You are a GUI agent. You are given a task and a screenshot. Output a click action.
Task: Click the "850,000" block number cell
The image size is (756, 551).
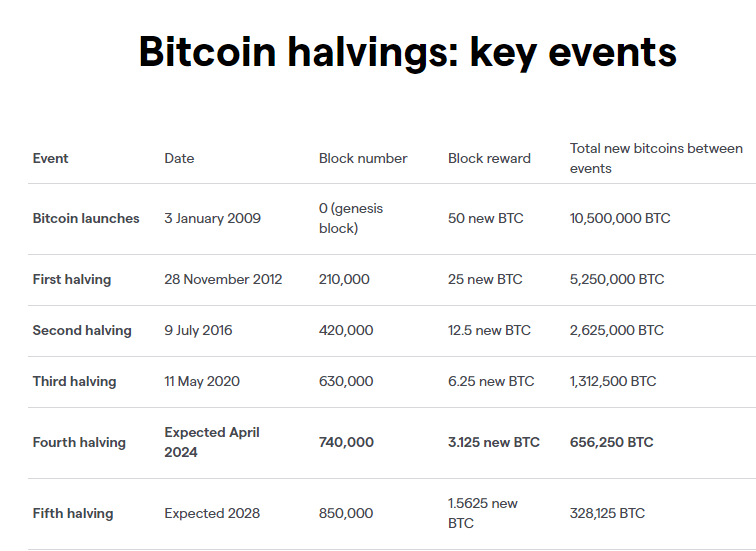point(346,513)
